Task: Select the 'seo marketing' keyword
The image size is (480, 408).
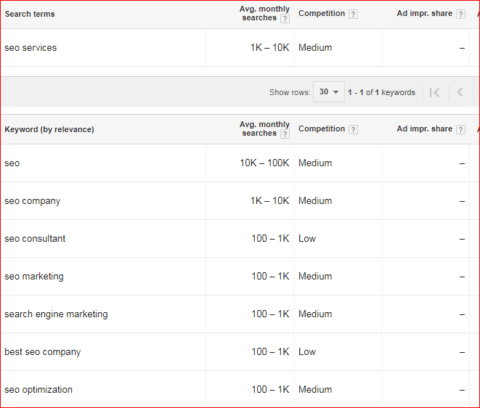Action: click(x=34, y=276)
